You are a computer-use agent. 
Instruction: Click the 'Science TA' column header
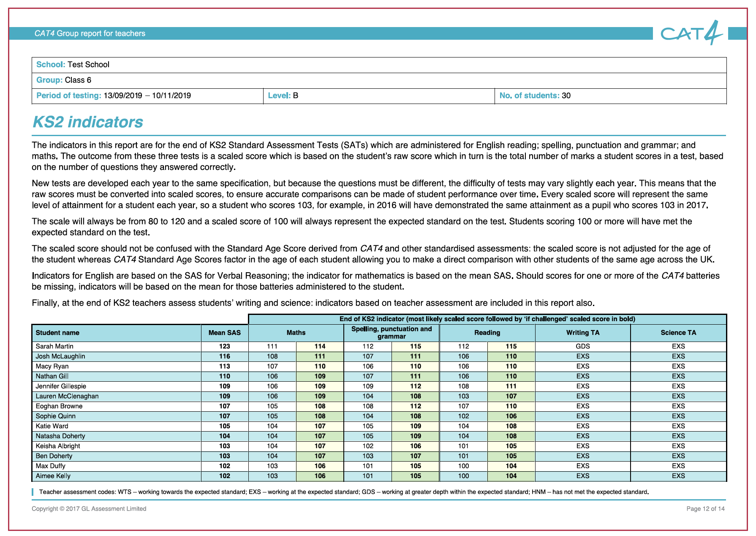tap(678, 333)
